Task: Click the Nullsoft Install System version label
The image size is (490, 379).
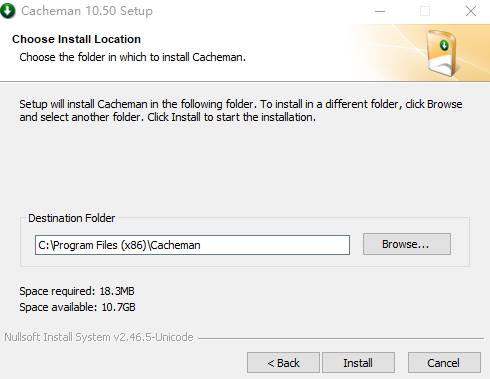Action: click(x=99, y=337)
